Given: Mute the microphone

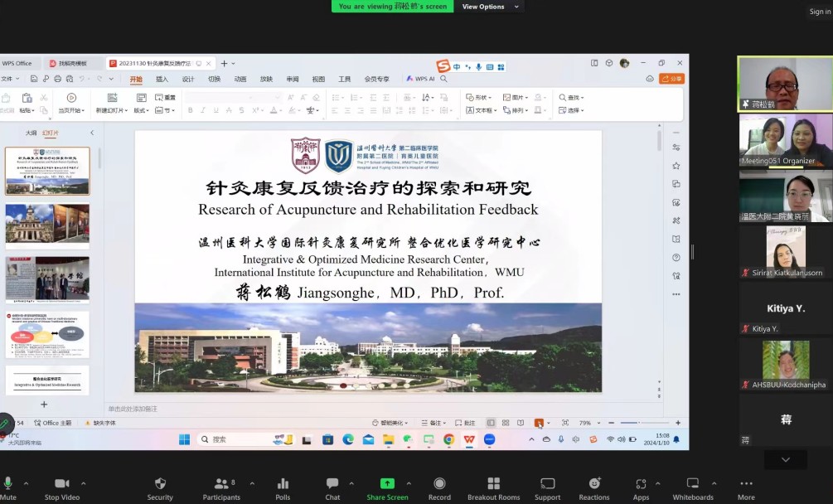Looking at the screenshot, I should point(8,485).
